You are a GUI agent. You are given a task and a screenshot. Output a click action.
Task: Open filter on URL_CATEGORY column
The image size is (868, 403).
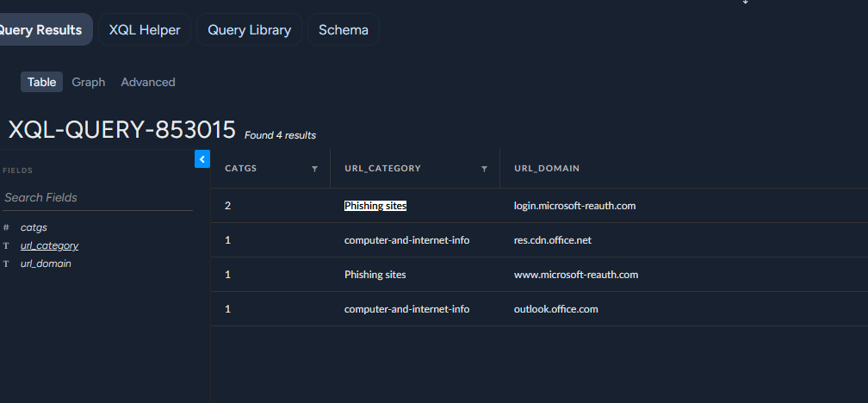484,169
